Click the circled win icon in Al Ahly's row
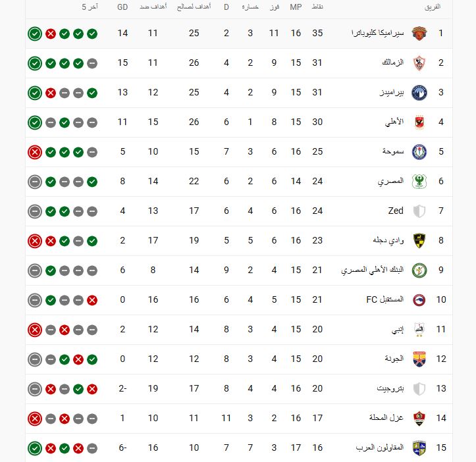This screenshot has width=476, height=462. pos(35,122)
